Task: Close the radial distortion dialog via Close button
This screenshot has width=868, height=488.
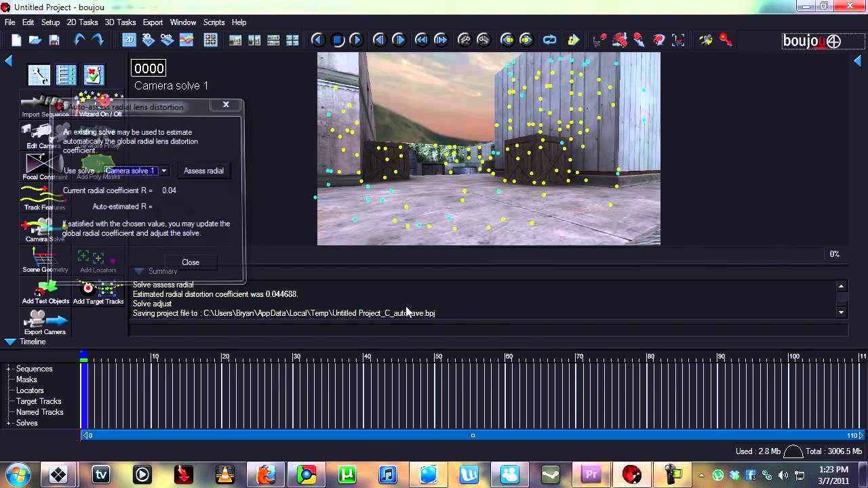Action: 191,262
